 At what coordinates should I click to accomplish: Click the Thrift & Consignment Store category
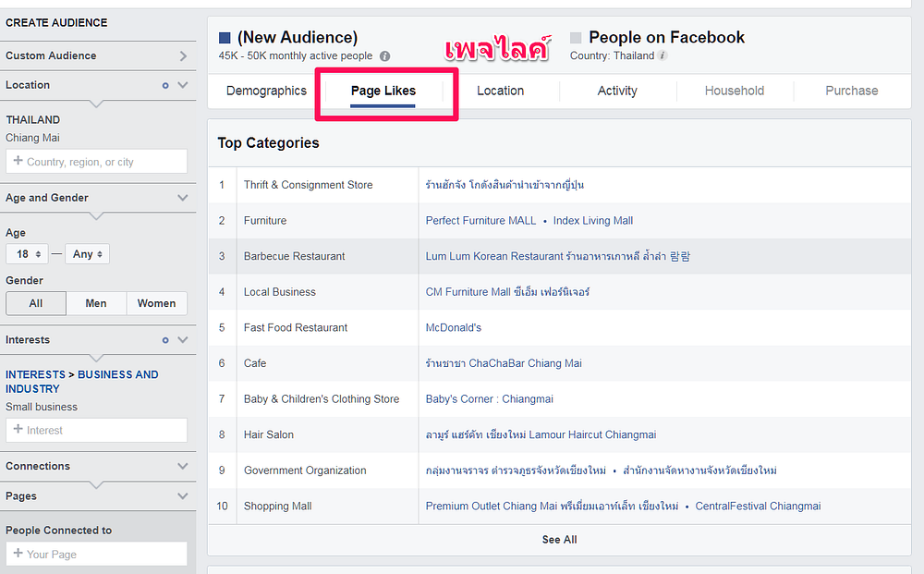[x=309, y=185]
